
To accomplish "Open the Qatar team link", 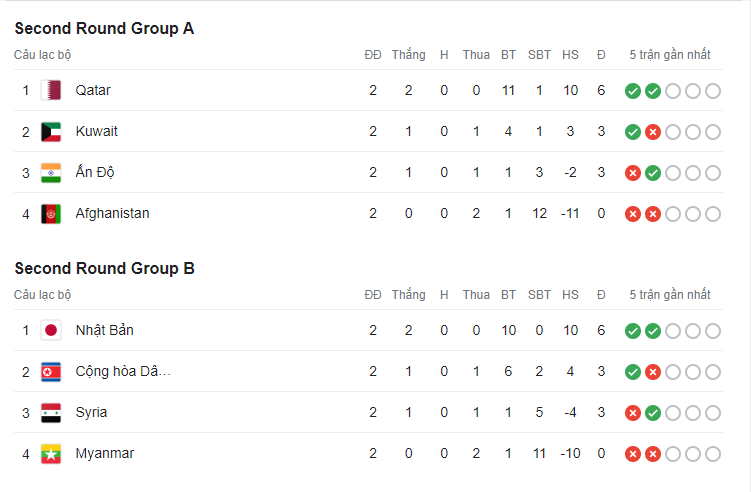I will [x=93, y=90].
